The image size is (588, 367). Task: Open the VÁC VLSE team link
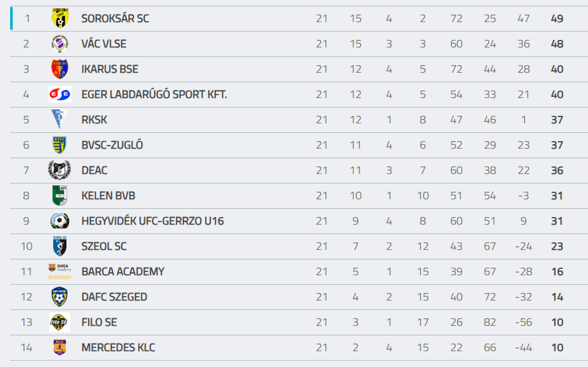104,44
